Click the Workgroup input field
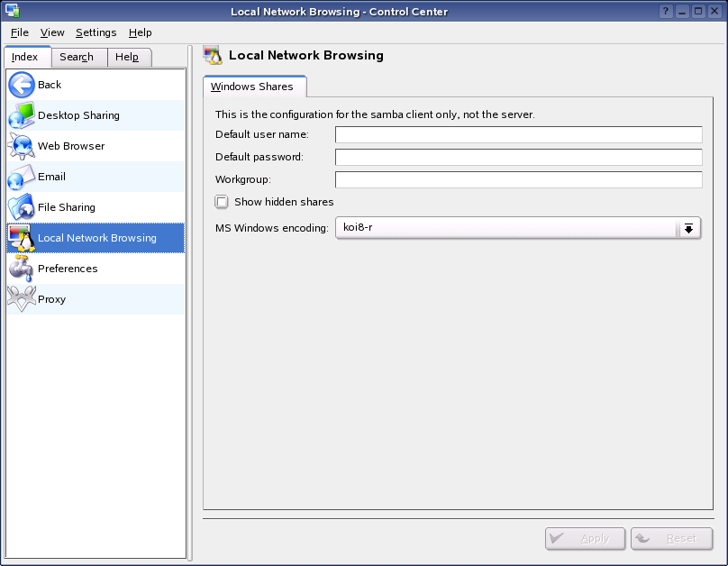Image resolution: width=728 pixels, height=566 pixels. click(x=519, y=179)
